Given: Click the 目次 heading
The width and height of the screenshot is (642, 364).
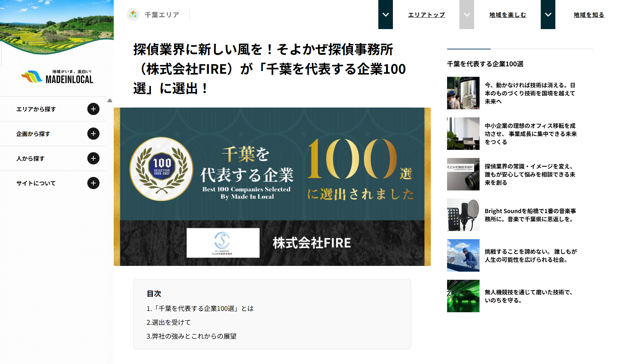Looking at the screenshot, I should (x=154, y=294).
